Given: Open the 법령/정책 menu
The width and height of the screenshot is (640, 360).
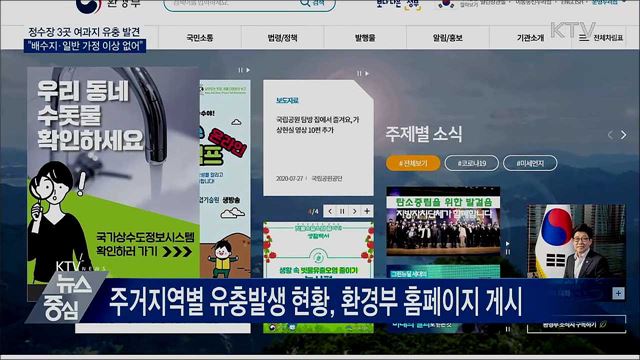Looking at the screenshot, I should point(282,38).
